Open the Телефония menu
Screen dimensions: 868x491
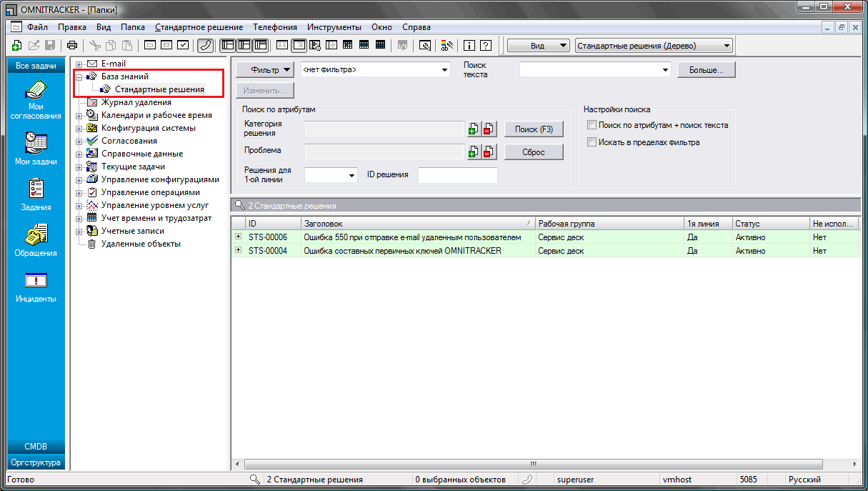coord(275,27)
